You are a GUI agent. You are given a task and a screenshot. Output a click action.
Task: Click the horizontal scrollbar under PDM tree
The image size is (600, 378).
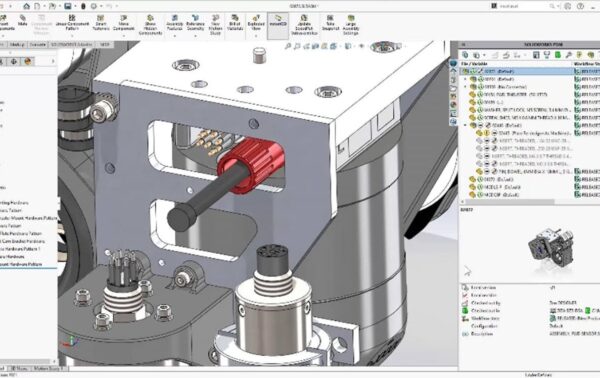(x=510, y=202)
